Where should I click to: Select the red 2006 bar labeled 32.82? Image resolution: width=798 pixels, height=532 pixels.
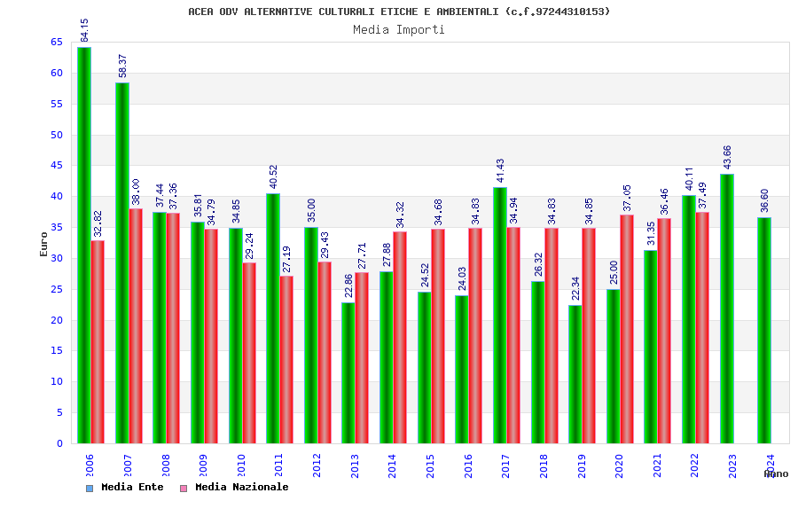point(98,342)
